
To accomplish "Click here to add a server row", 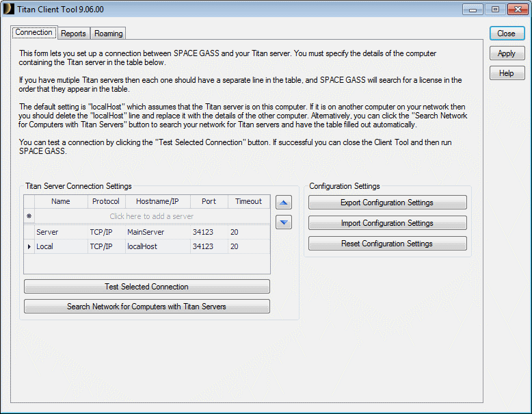I will (152, 216).
